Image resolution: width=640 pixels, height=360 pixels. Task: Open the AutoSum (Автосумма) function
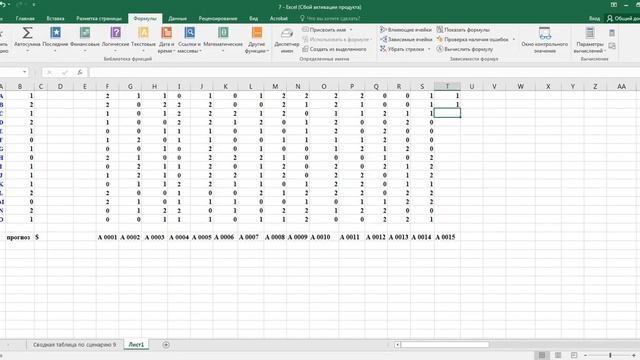[x=27, y=39]
